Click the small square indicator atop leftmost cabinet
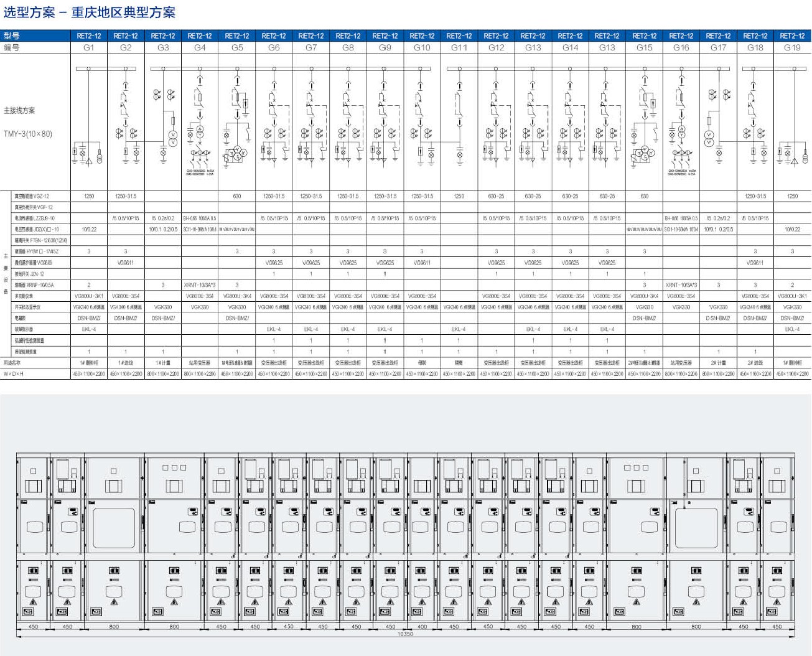 pyautogui.click(x=34, y=471)
